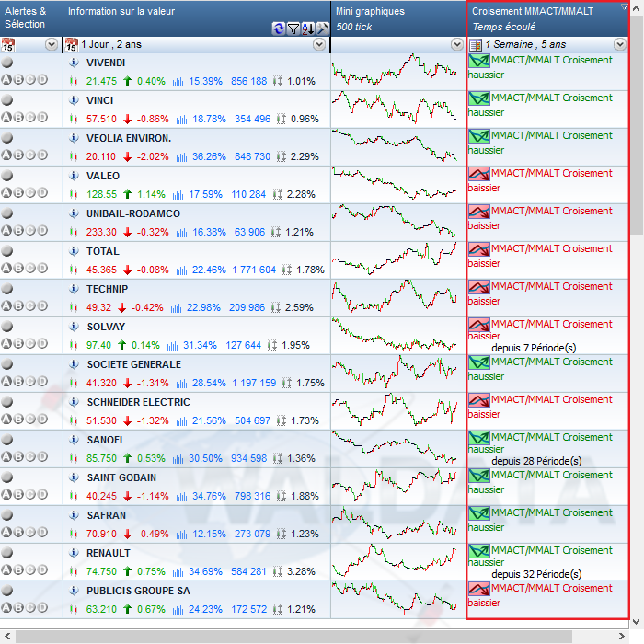Toggle the alert circle for TOTAL
The height and width of the screenshot is (644, 644).
point(7,251)
